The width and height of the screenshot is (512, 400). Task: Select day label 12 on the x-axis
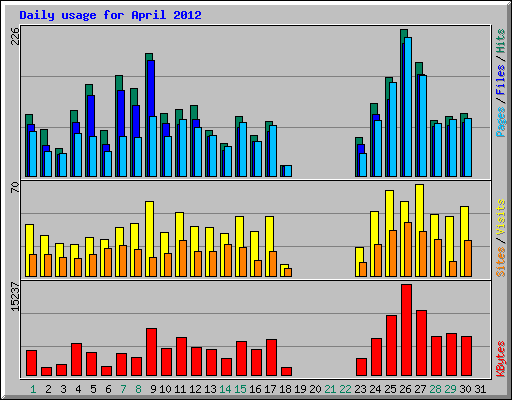coord(195,389)
